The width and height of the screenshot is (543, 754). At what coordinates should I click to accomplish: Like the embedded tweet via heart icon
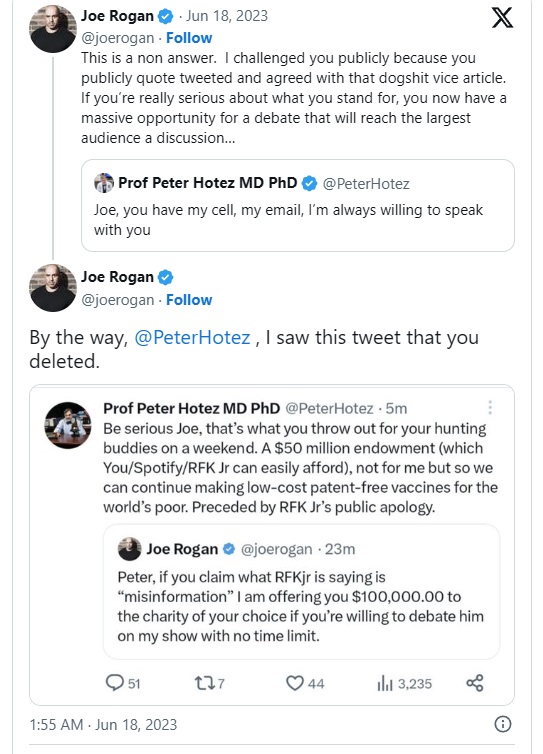[295, 683]
